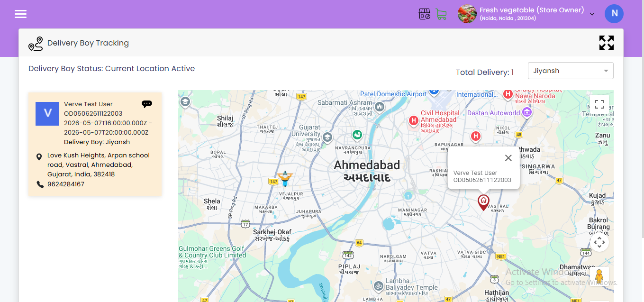Click the Fresh vegetable store thumbnail
The image size is (644, 302).
pyautogui.click(x=467, y=14)
